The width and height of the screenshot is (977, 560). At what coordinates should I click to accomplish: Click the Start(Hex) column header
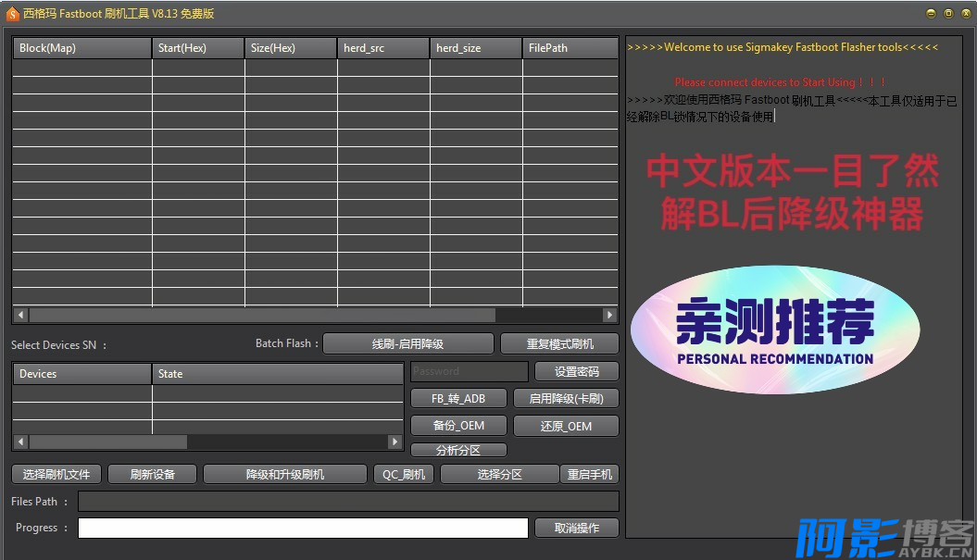pyautogui.click(x=198, y=48)
